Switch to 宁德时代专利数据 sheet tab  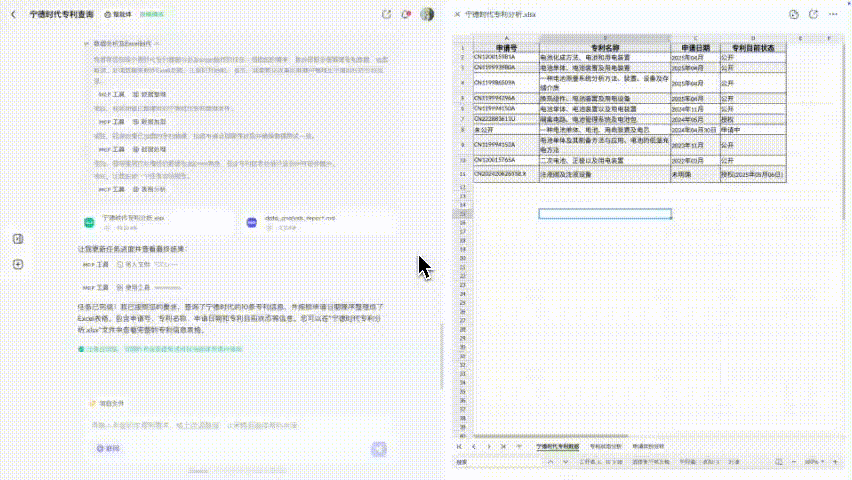557,446
